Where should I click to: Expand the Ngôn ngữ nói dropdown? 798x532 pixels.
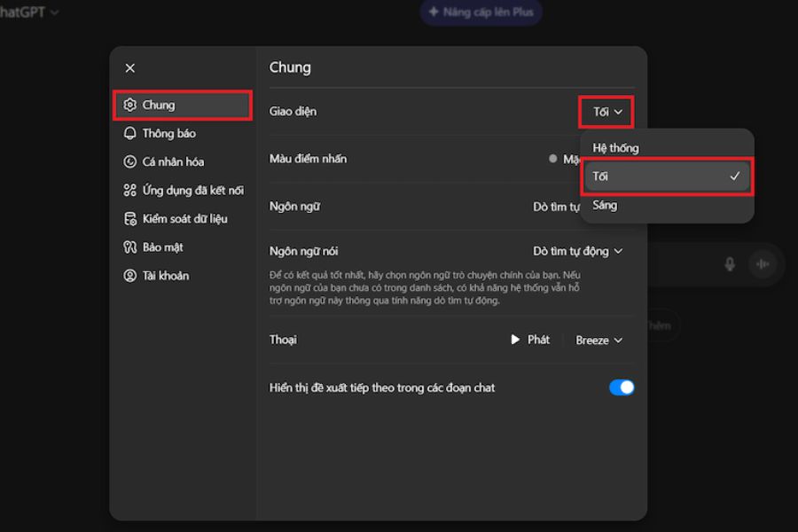[577, 251]
